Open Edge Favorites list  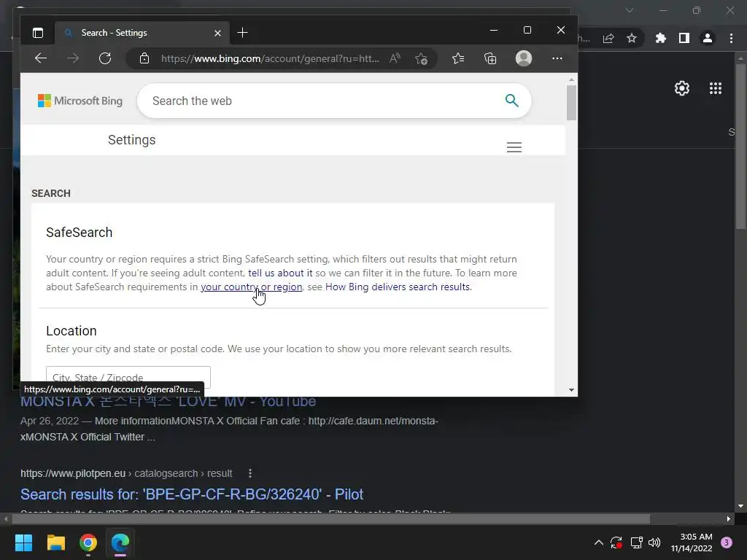(x=458, y=58)
